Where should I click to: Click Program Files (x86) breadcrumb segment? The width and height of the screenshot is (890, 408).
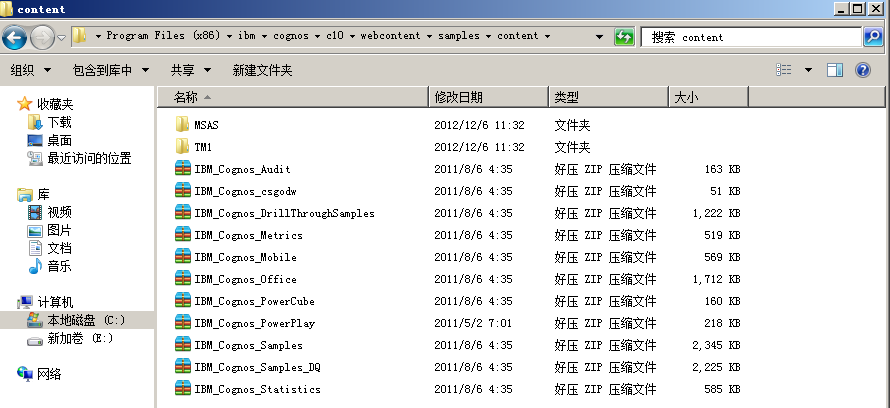coord(163,36)
